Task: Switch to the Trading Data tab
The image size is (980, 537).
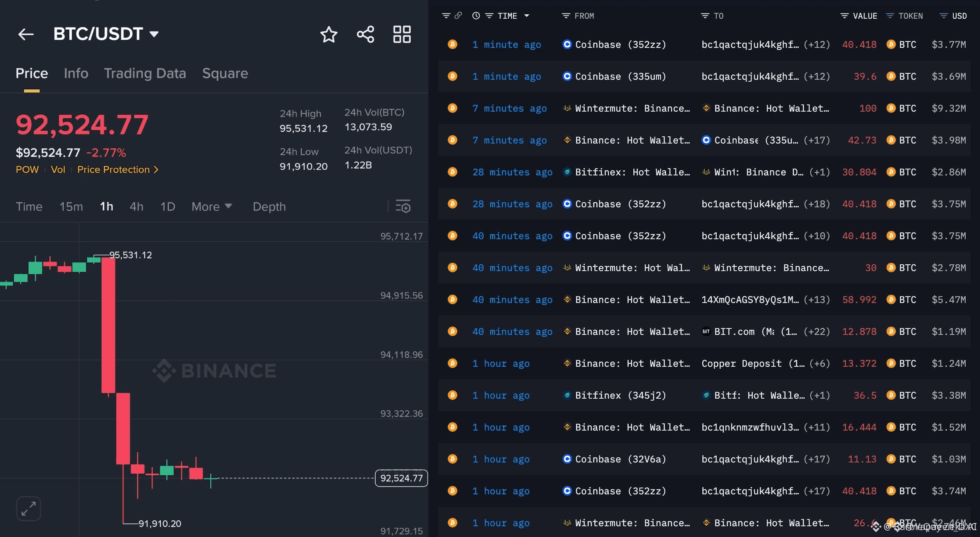Action: point(145,73)
